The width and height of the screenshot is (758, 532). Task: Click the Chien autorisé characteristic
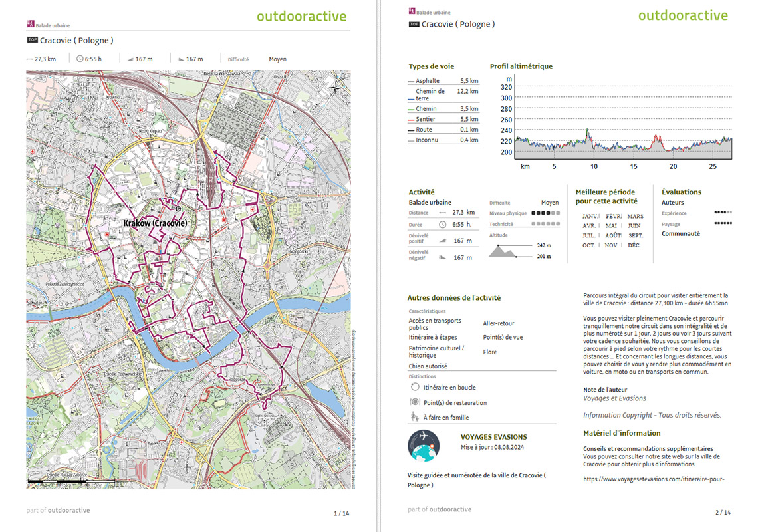pyautogui.click(x=428, y=366)
